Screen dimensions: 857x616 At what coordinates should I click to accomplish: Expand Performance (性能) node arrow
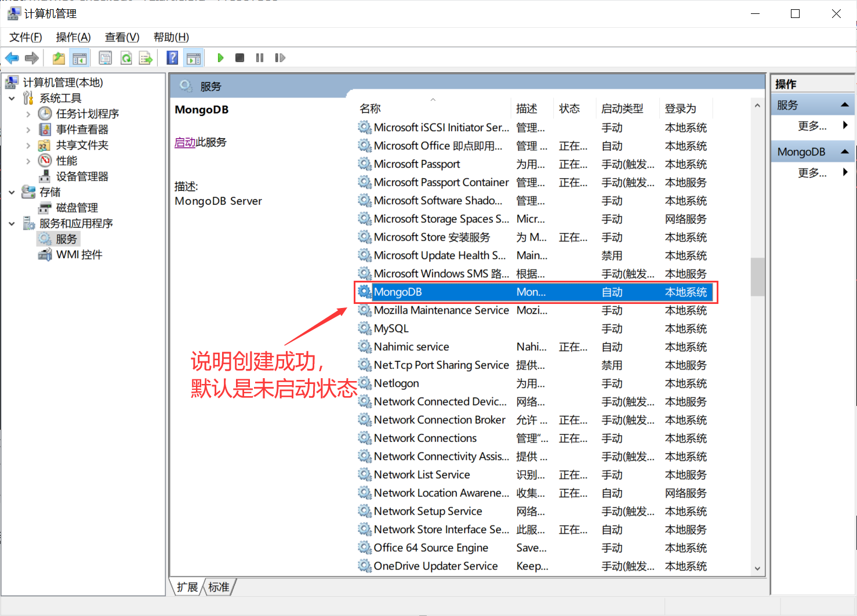(28, 161)
